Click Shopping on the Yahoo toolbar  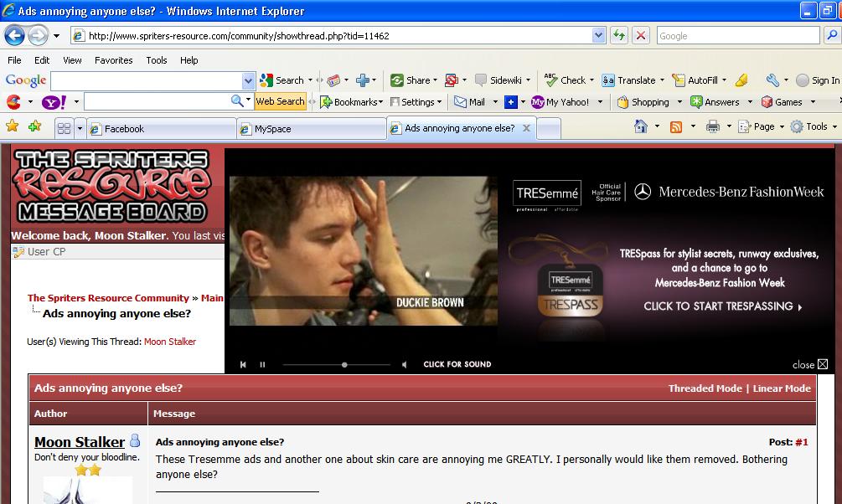(x=643, y=102)
